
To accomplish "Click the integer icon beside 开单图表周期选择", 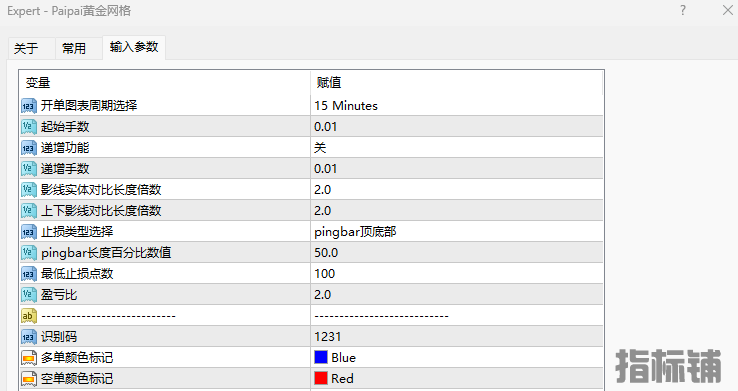I will point(29,106).
